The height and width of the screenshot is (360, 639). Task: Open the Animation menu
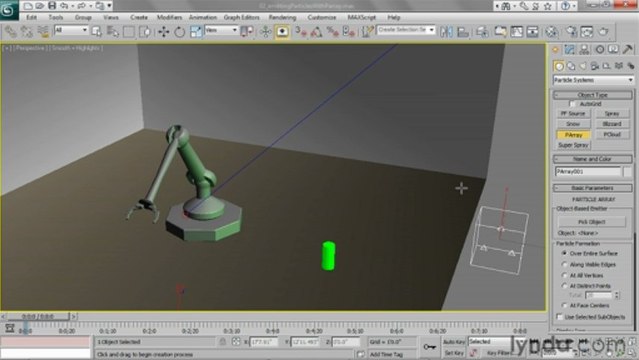203,18
